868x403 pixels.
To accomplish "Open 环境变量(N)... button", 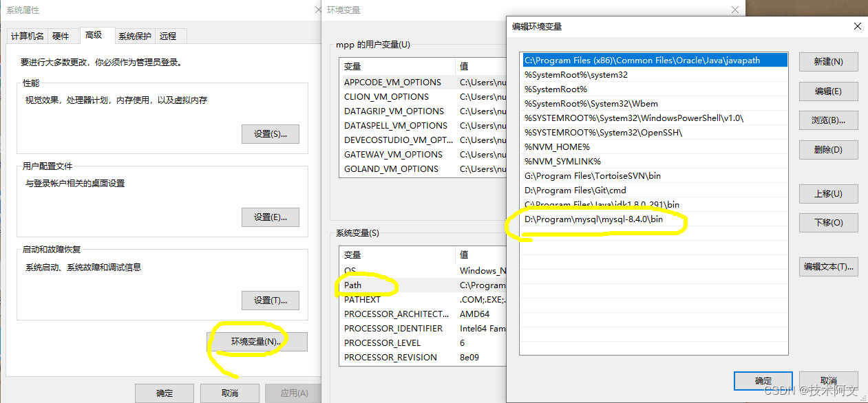I will [256, 342].
